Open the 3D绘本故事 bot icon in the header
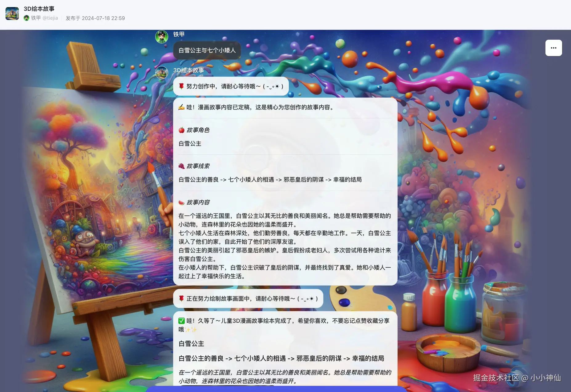The height and width of the screenshot is (392, 571). tap(12, 13)
